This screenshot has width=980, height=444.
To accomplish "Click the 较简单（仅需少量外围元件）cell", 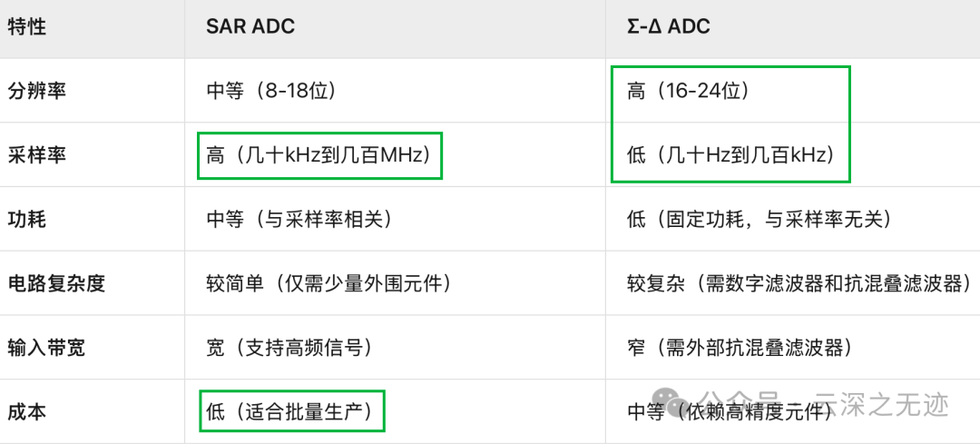I will 328,283.
